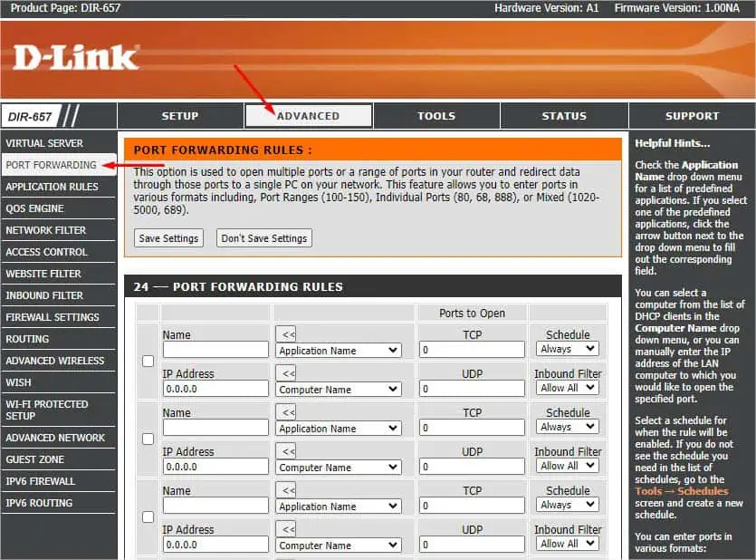Switch to the SETUP tab
Screen dimensions: 756x560
tap(179, 115)
